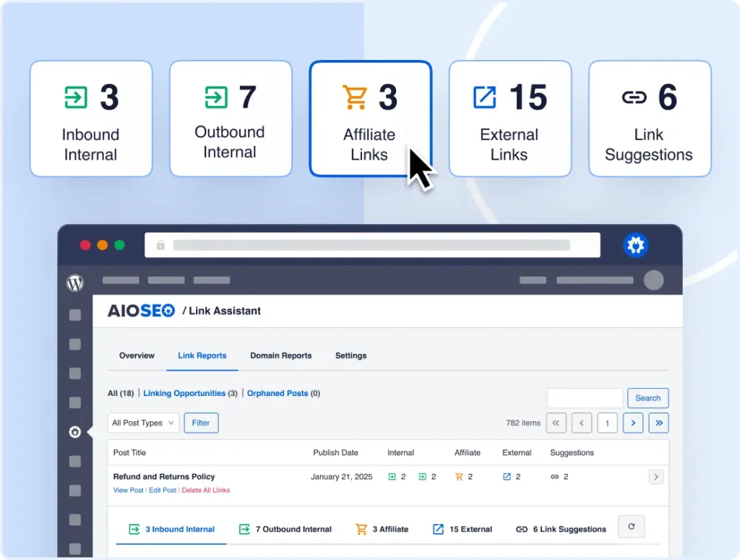Click the orange cart icon in the Affiliate column

(458, 477)
